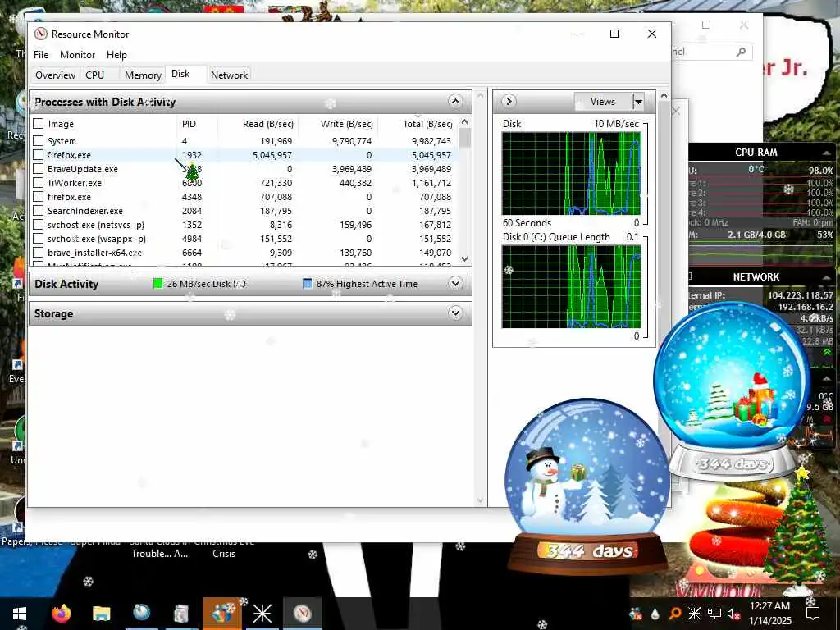This screenshot has width=840, height=630.
Task: Open the Views dropdown arrow
Action: pyautogui.click(x=638, y=101)
